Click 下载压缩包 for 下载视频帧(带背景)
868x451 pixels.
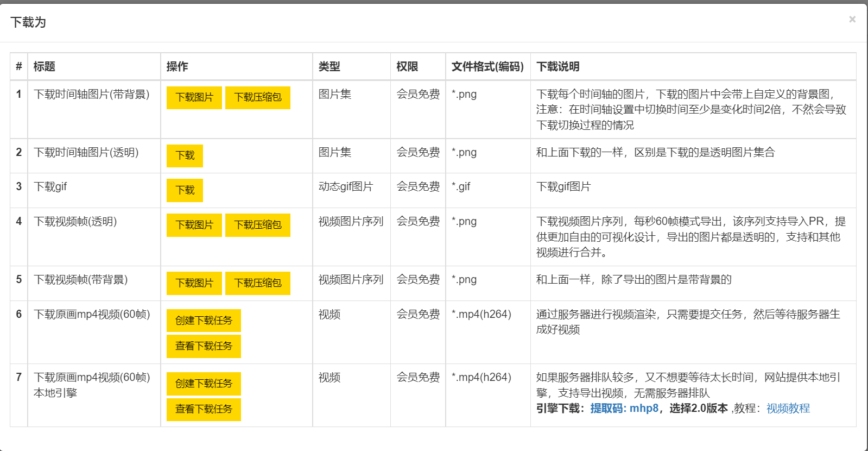coord(258,283)
